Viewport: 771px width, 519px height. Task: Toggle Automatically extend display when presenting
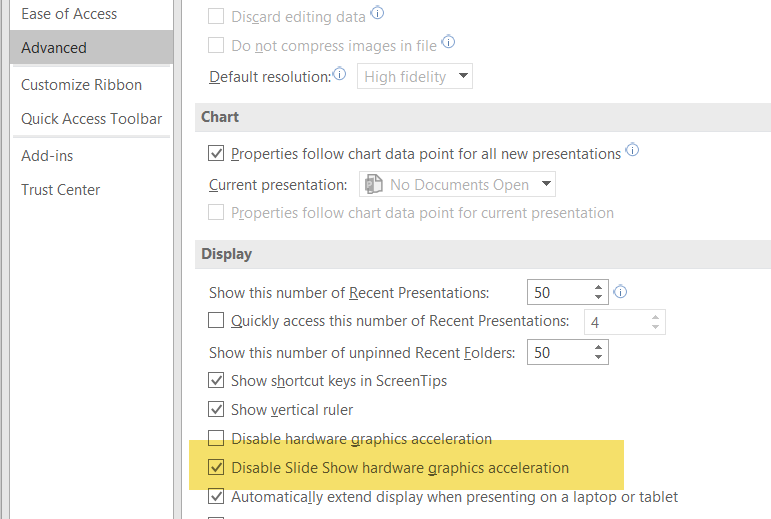216,496
